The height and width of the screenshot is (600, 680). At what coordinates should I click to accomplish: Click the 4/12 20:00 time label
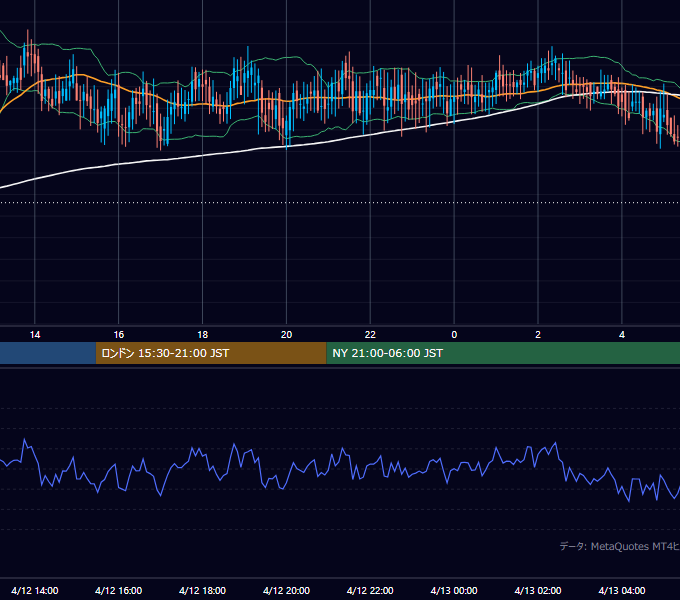click(x=286, y=590)
